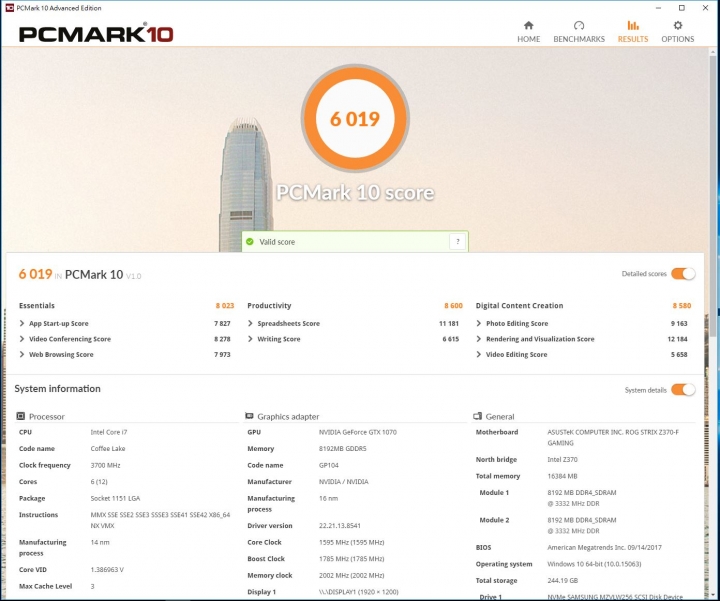Click the Socket 1151 LGA package value
720x601 pixels.
click(x=115, y=498)
